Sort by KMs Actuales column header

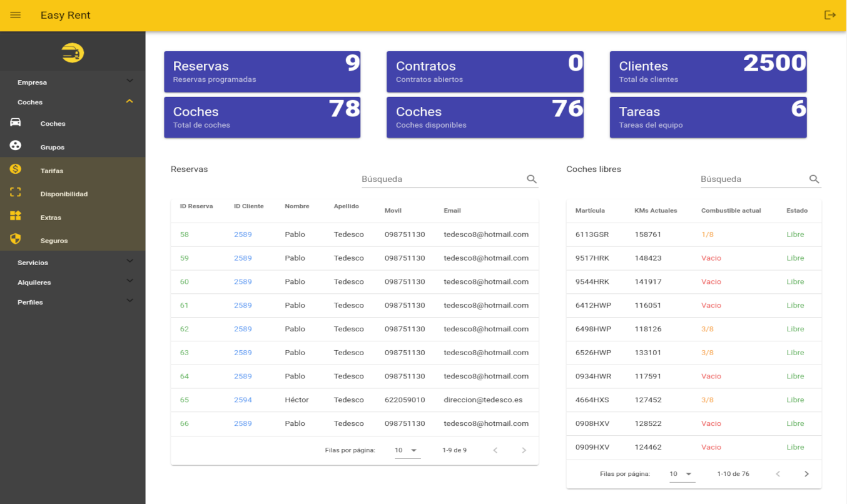point(656,211)
